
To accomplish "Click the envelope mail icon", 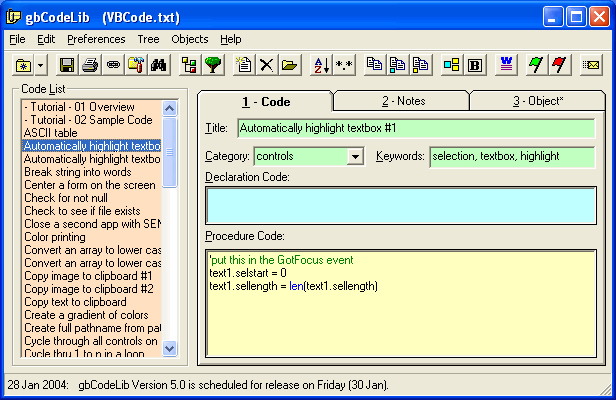I will pyautogui.click(x=591, y=65).
